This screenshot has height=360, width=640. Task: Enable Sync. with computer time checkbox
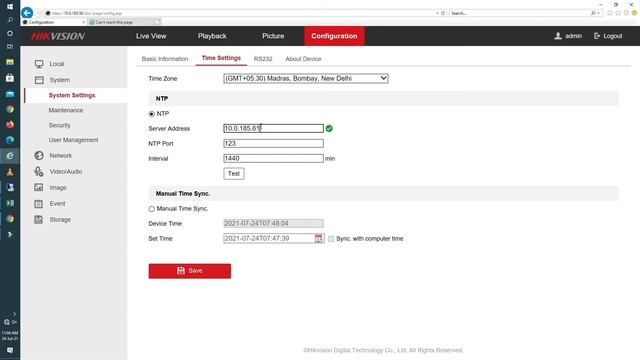[331, 239]
